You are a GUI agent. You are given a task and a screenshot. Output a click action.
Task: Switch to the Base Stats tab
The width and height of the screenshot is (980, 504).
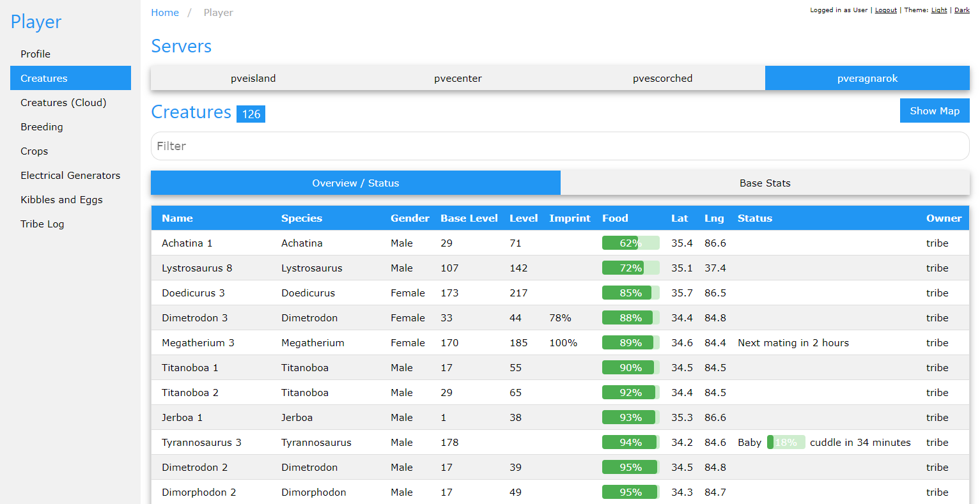765,183
